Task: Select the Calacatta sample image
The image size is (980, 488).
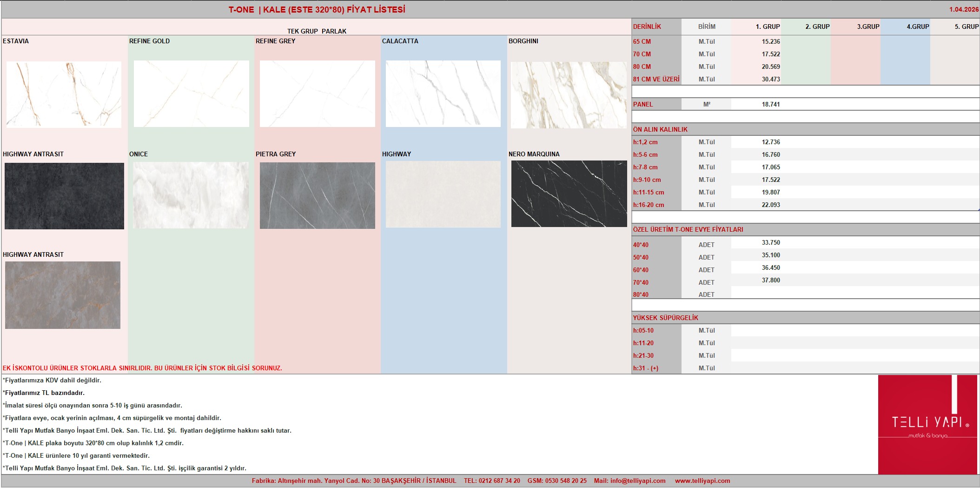Action: coord(443,94)
